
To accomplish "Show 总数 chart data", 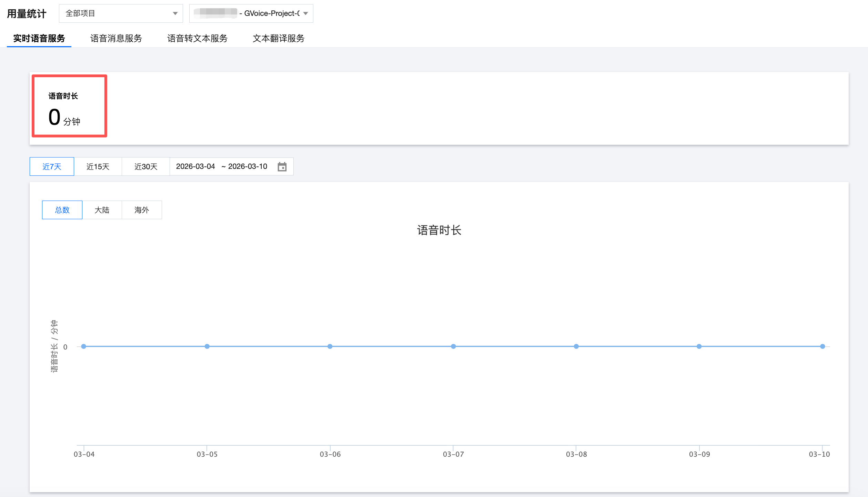I will (x=62, y=210).
